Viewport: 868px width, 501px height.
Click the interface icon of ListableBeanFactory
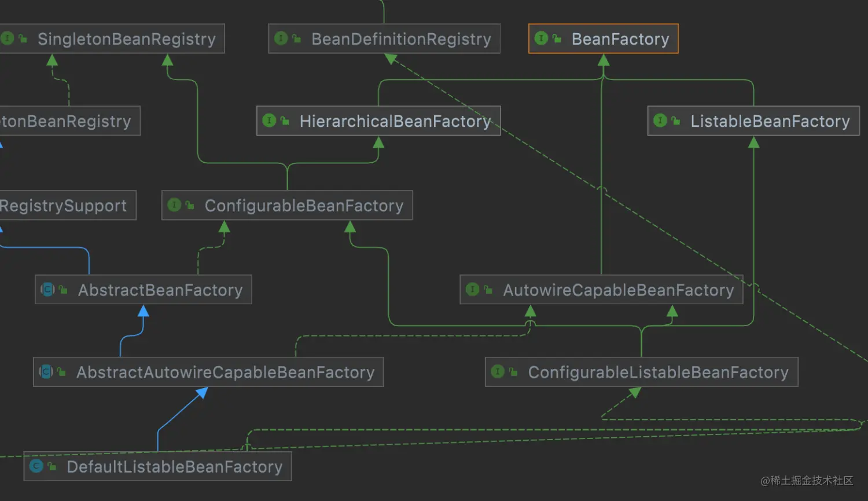pos(660,120)
